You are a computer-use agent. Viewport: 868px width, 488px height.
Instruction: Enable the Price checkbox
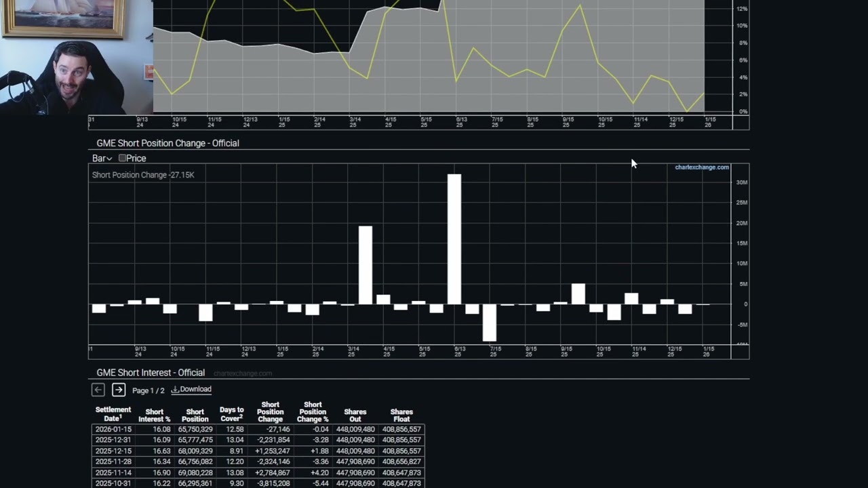122,158
